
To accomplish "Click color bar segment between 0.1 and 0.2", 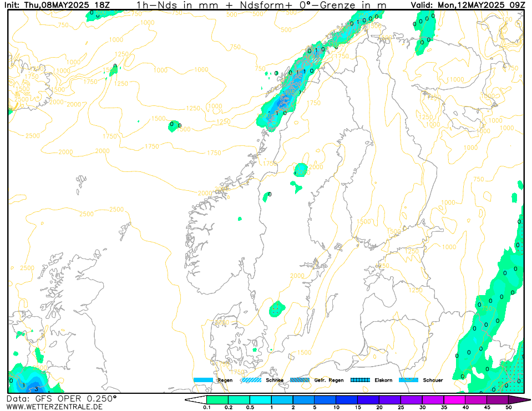I will click(x=217, y=400).
